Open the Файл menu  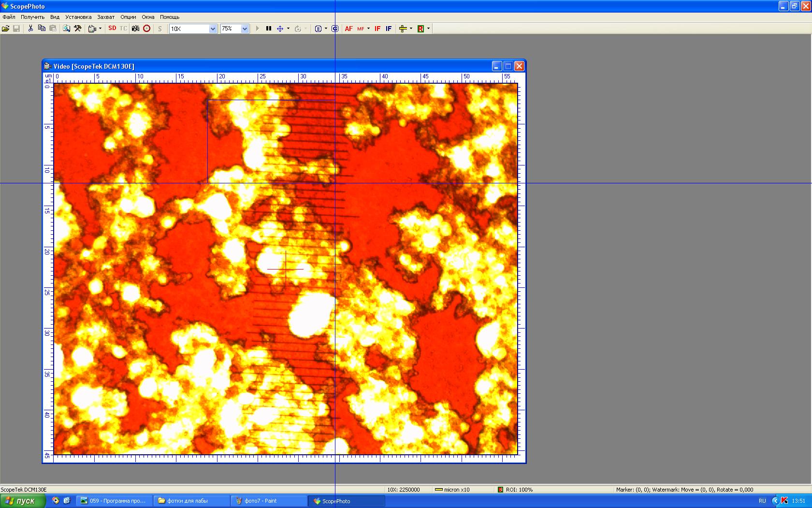coord(9,17)
